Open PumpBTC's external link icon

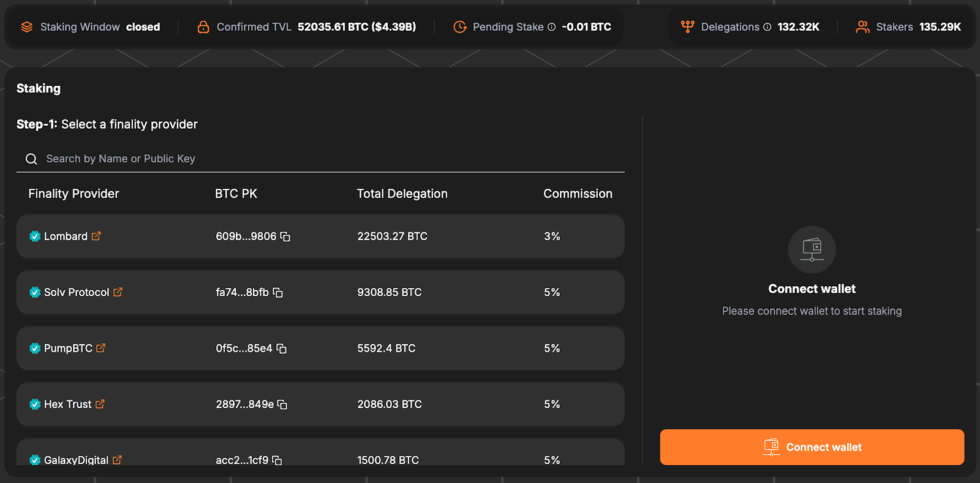[x=101, y=348]
